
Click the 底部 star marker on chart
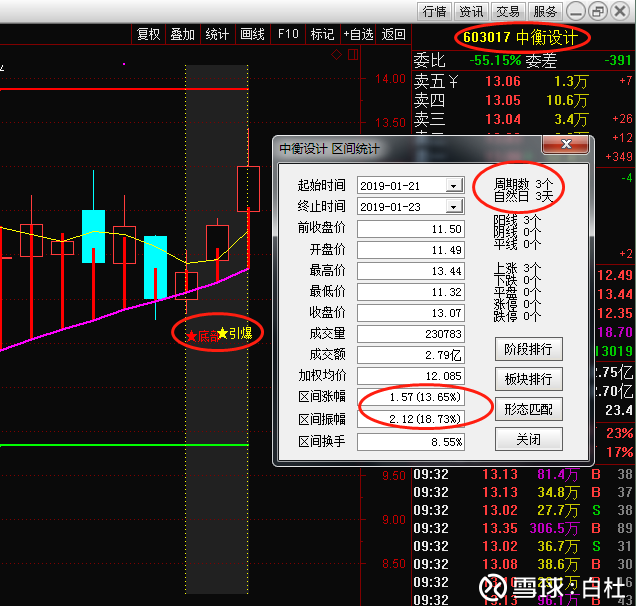click(202, 336)
